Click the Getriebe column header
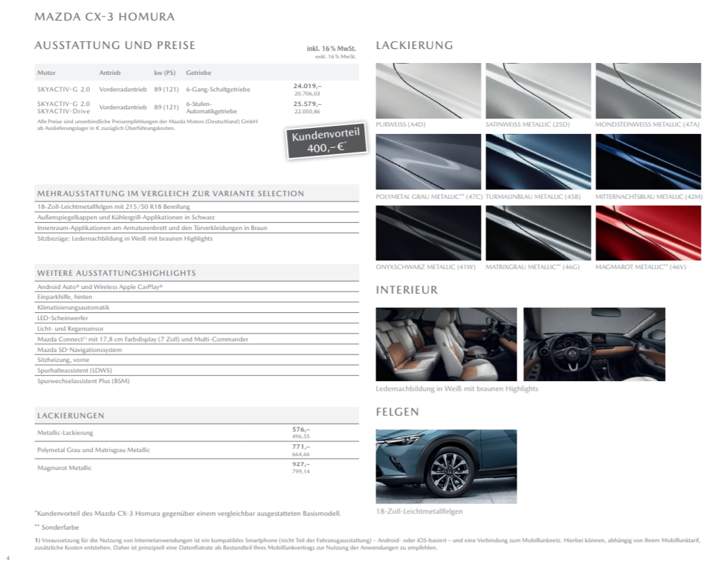 point(198,72)
